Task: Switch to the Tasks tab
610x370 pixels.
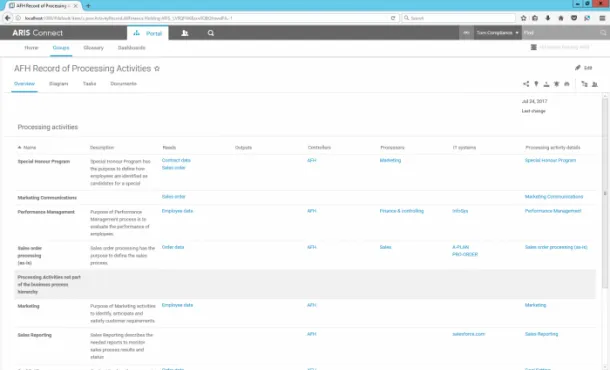Action: (89, 84)
